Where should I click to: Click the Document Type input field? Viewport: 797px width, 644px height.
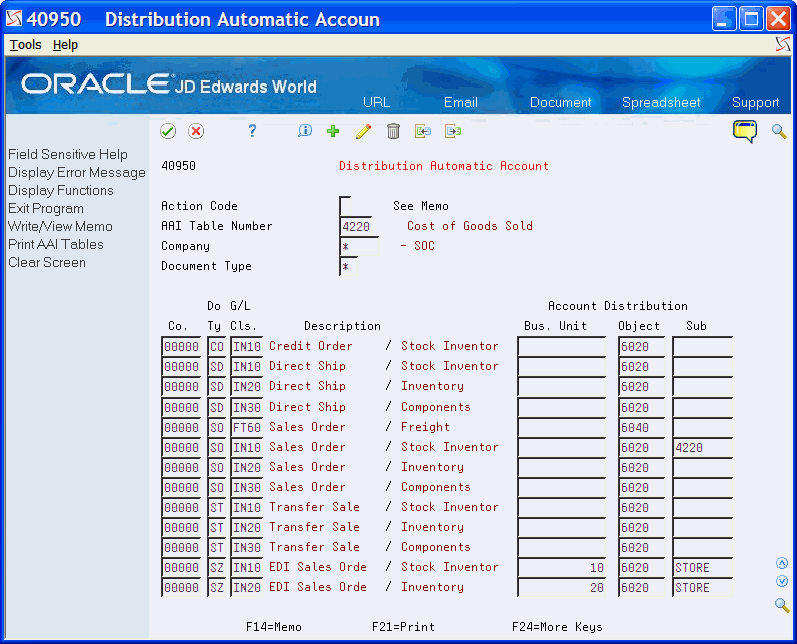(x=348, y=266)
